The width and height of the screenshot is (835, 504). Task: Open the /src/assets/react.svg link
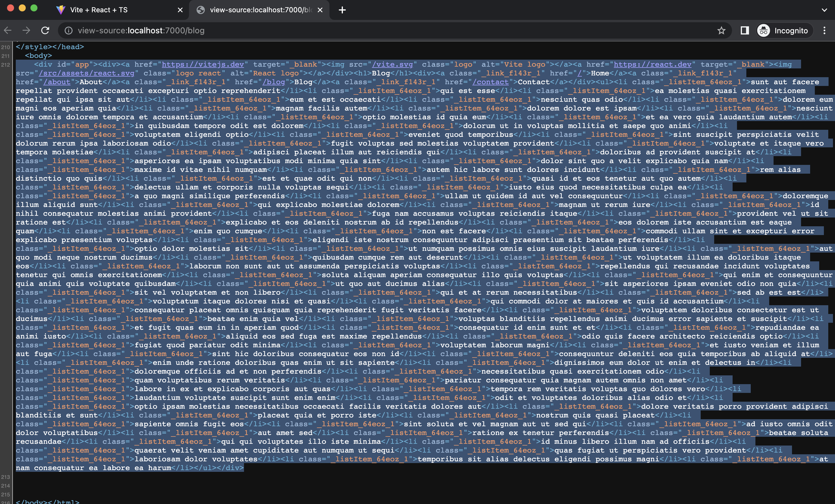(x=86, y=73)
